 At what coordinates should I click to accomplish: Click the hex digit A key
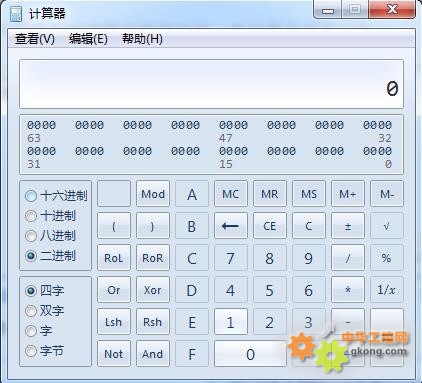click(x=192, y=194)
